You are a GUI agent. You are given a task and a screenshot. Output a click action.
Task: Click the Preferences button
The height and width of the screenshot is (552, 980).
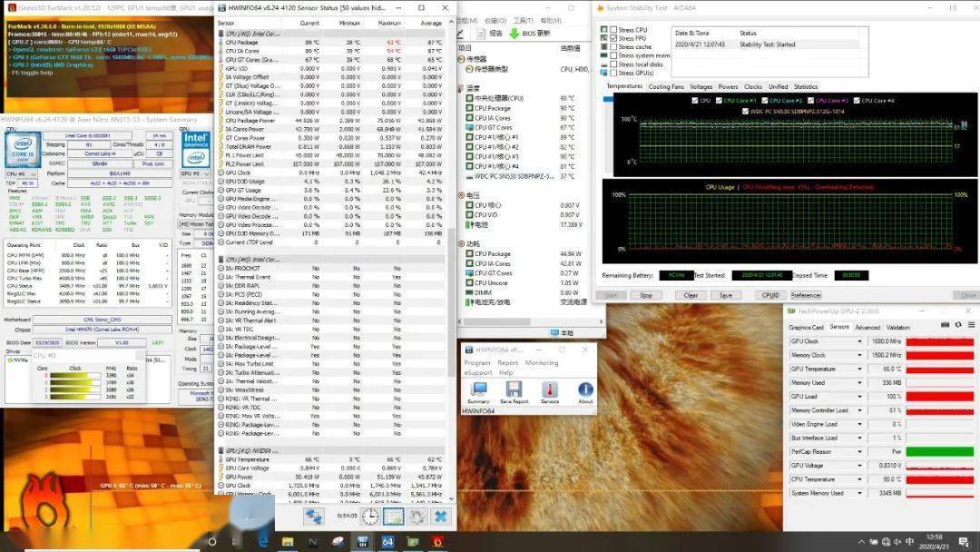(x=807, y=295)
